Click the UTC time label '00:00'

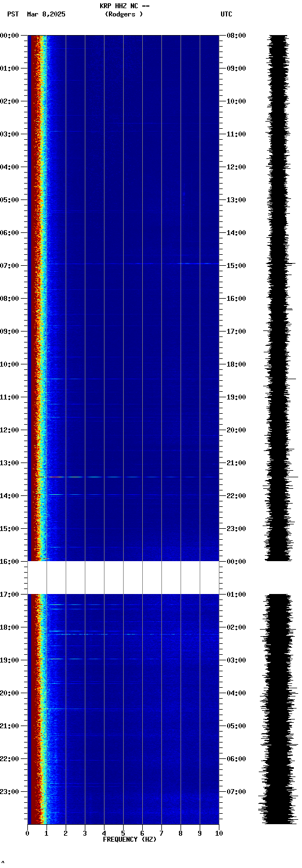click(x=236, y=562)
